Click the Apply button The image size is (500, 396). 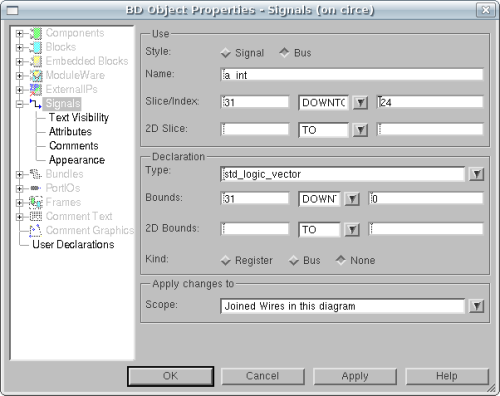tap(355, 376)
